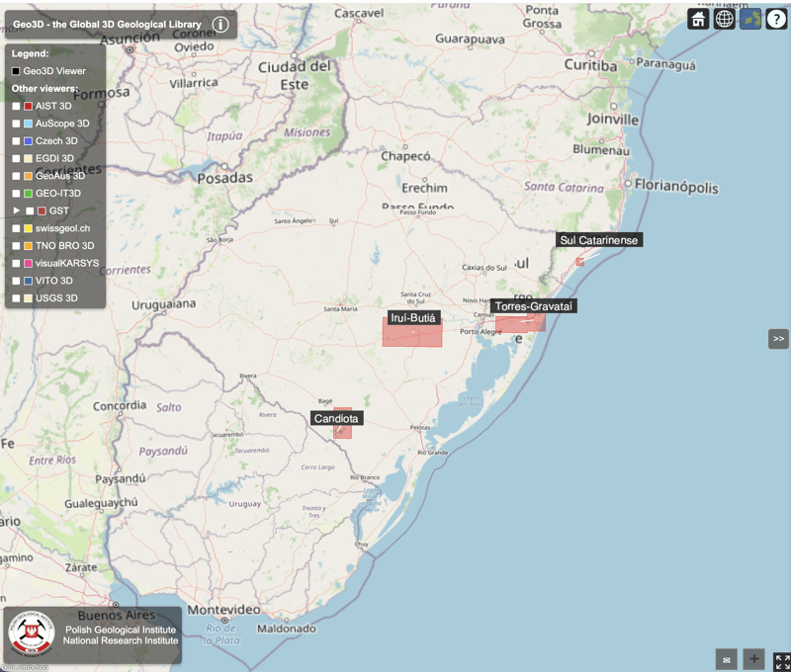The width and height of the screenshot is (791, 672).
Task: Expand the GST layer tree arrow
Action: coord(17,210)
